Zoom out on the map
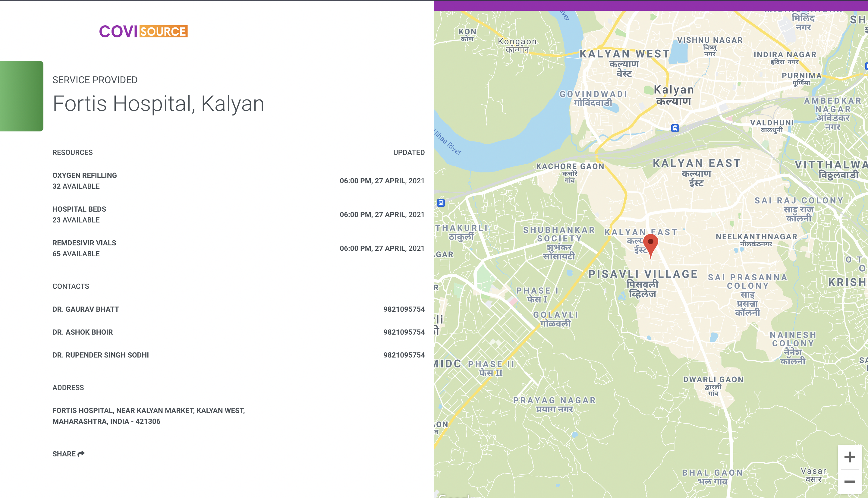Image resolution: width=868 pixels, height=498 pixels. tap(850, 482)
